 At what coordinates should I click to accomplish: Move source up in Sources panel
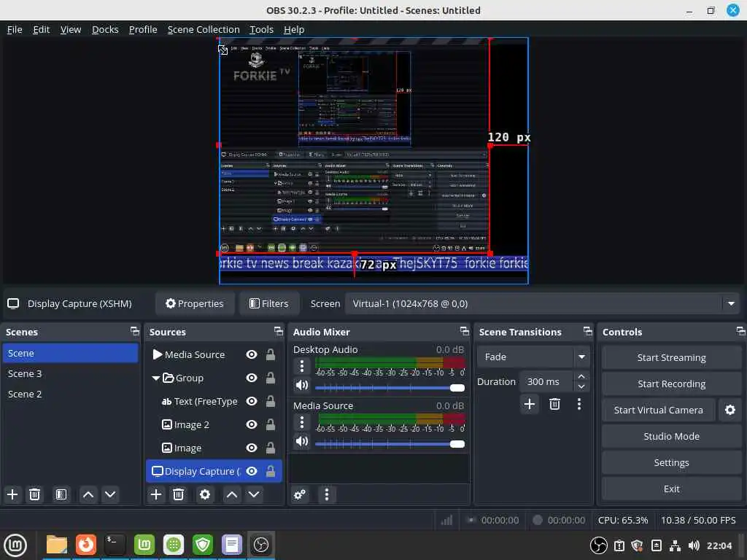tap(232, 494)
